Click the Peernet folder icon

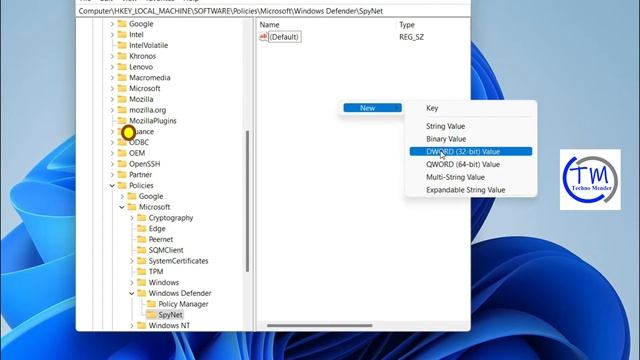[x=142, y=239]
